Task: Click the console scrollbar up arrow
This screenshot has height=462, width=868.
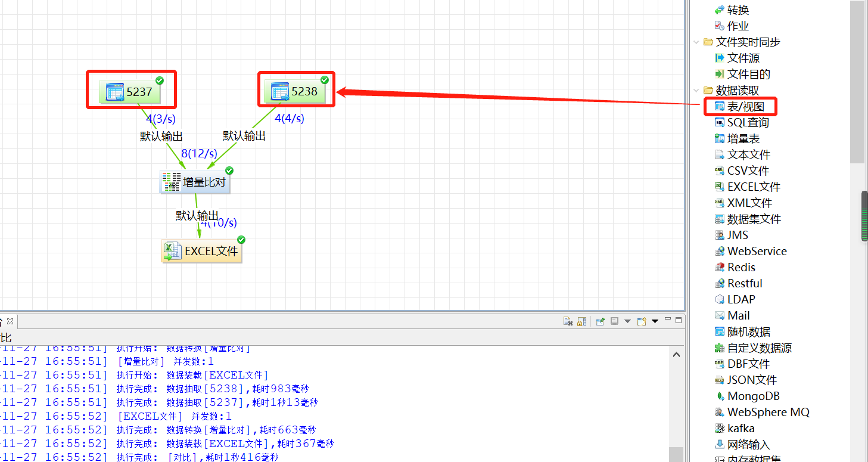Action: click(x=676, y=355)
